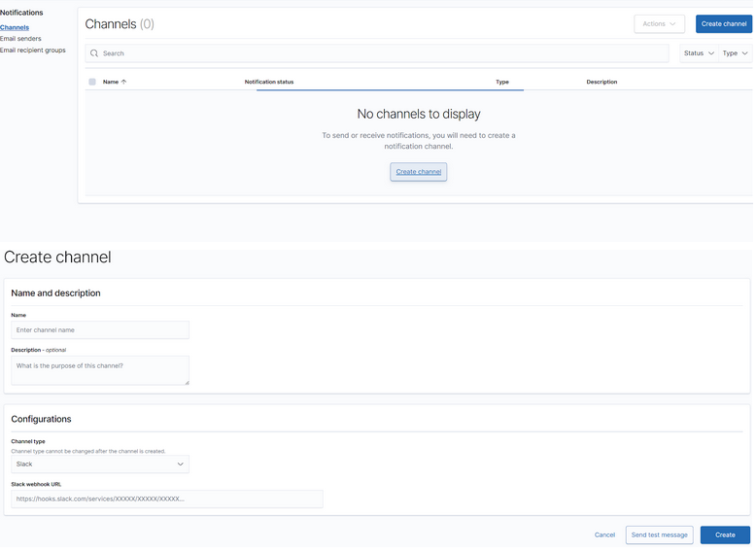Click Create channel in empty state

click(419, 172)
